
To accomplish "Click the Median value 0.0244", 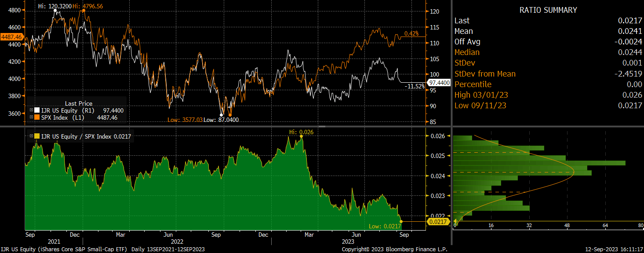I will tap(630, 52).
